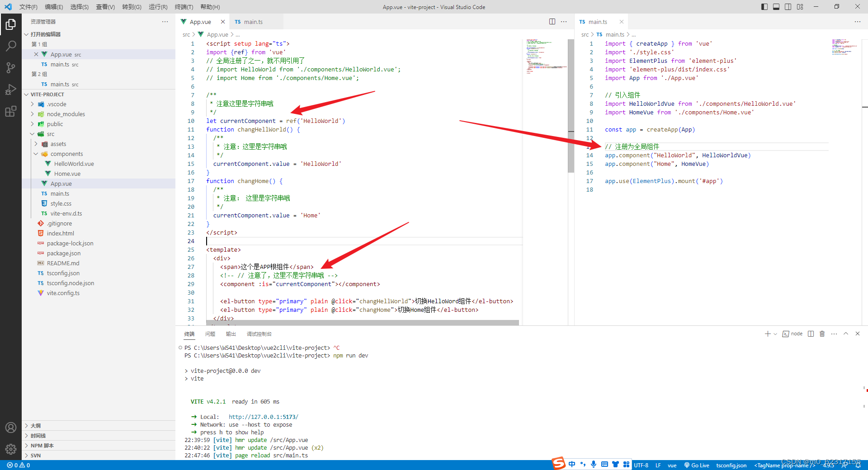The image size is (868, 470).
Task: Open the 文件(F) menu
Action: 28,7
